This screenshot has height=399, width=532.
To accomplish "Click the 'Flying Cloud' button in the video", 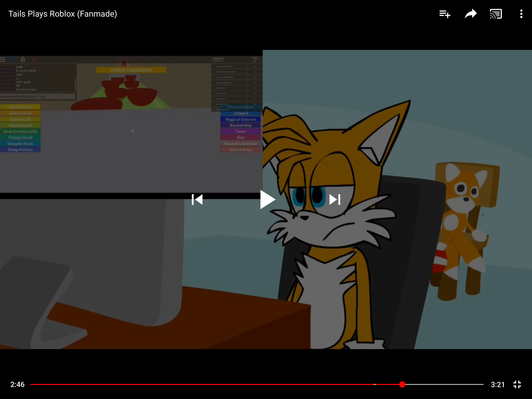I will click(x=20, y=137).
